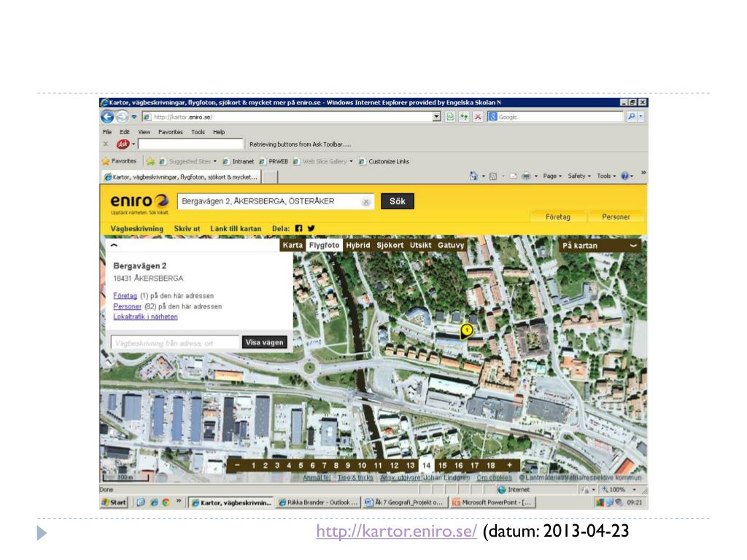Zoom in with the plus button on map
Image resolution: width=747 pixels, height=560 pixels.
pos(509,465)
